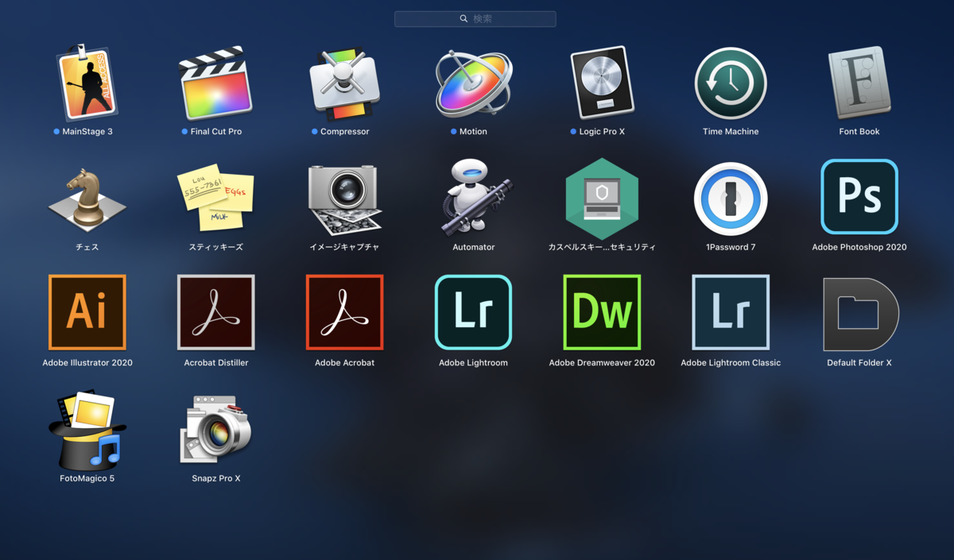The width and height of the screenshot is (954, 560).
Task: Open the Time Machine icon
Action: coord(731,83)
